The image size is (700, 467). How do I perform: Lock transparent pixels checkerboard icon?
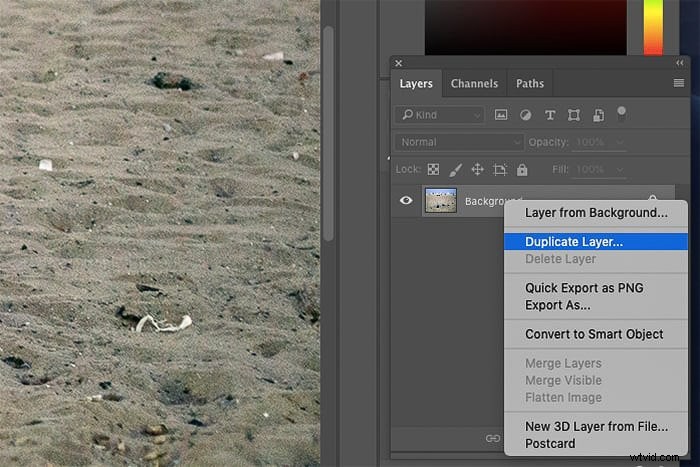coord(433,169)
